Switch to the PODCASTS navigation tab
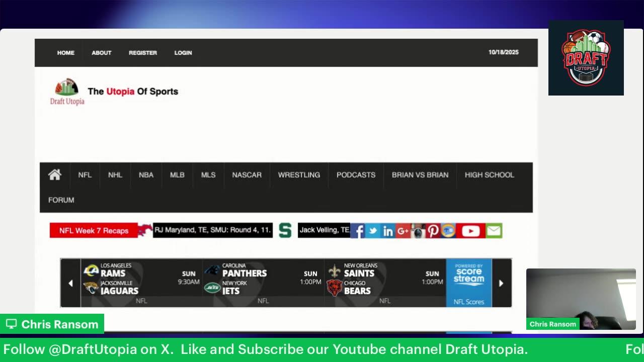The image size is (644, 362). point(356,175)
